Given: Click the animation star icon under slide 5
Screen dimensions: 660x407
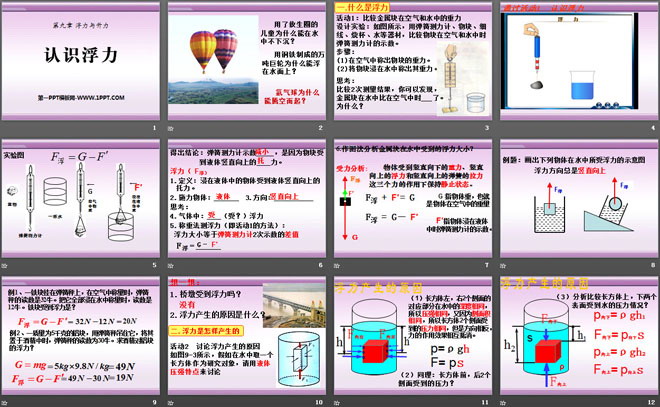Looking at the screenshot, I should 5,266.
